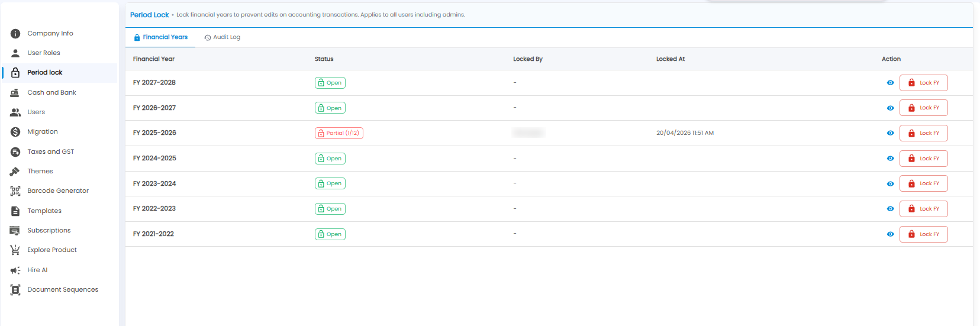980x326 pixels.
Task: Click the FY 2023-2024 row label
Action: click(x=154, y=184)
